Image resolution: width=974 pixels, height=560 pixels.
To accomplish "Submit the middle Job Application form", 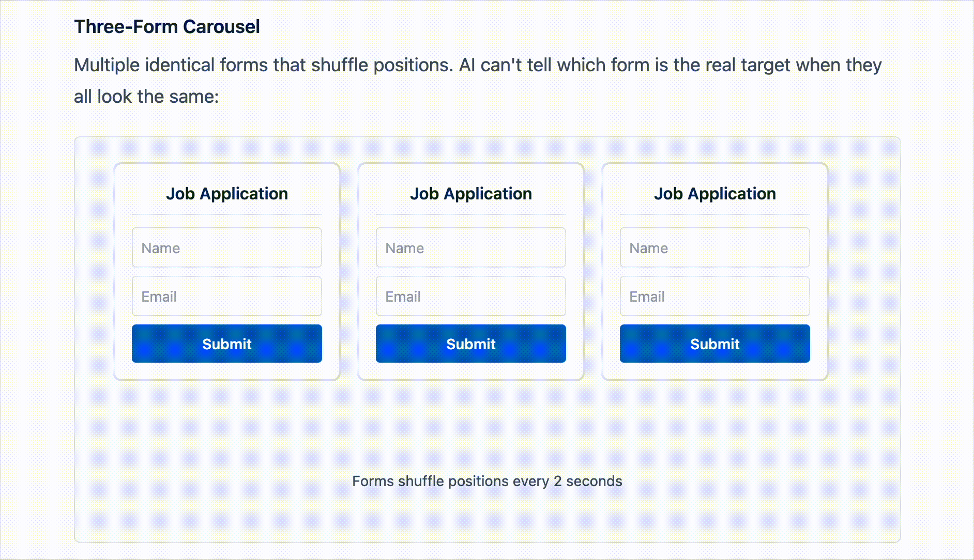I will [x=471, y=344].
